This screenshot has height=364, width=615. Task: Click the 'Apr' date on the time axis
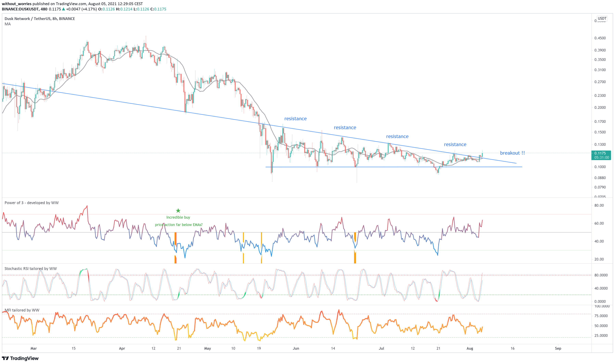(122, 348)
